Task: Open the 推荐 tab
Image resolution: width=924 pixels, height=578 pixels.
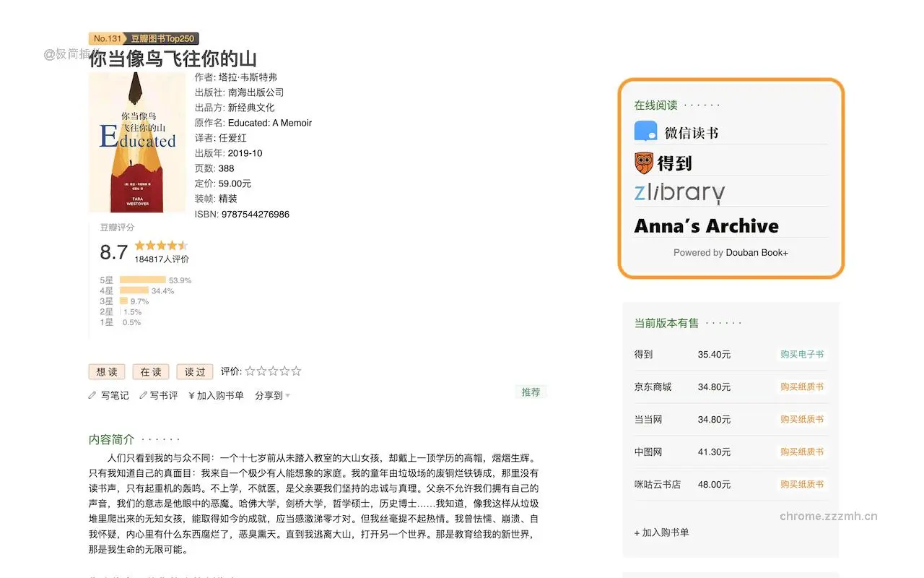Action: pyautogui.click(x=531, y=392)
